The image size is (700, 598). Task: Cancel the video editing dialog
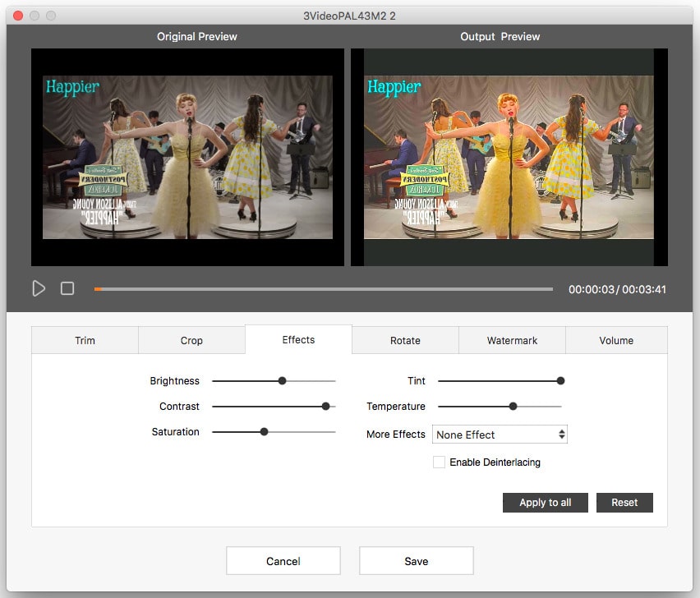[x=283, y=561]
